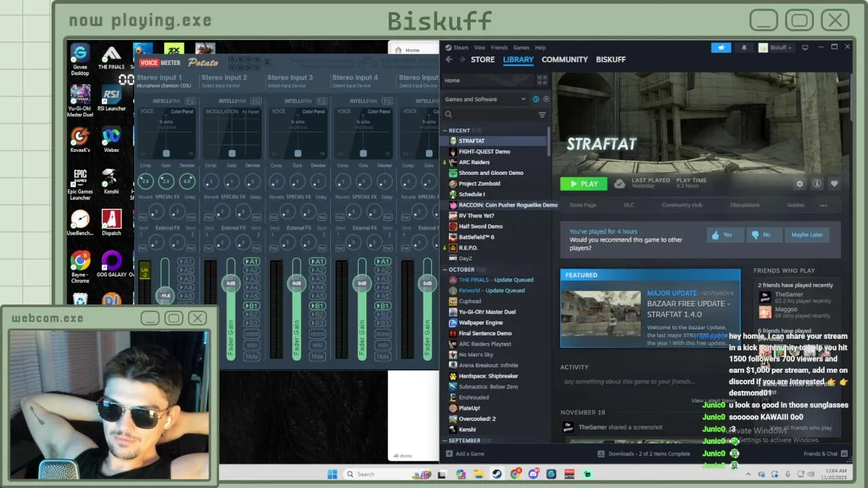Viewport: 868px width, 488px height.
Task: Mute Stereo Input 4 strip
Action: coord(383,356)
